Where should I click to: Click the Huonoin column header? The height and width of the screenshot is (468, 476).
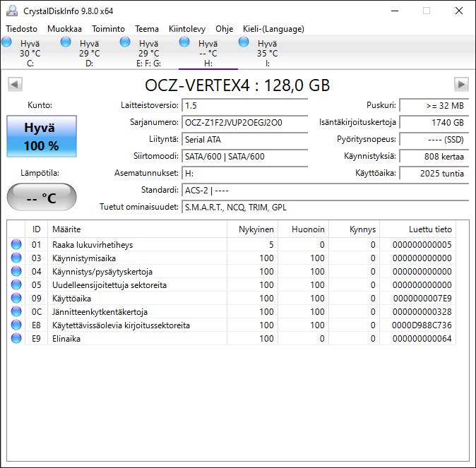click(303, 229)
